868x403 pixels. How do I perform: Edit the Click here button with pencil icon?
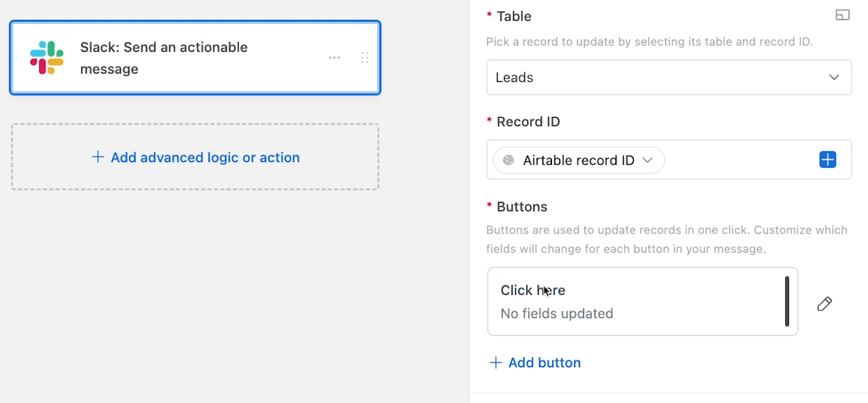[x=824, y=304]
